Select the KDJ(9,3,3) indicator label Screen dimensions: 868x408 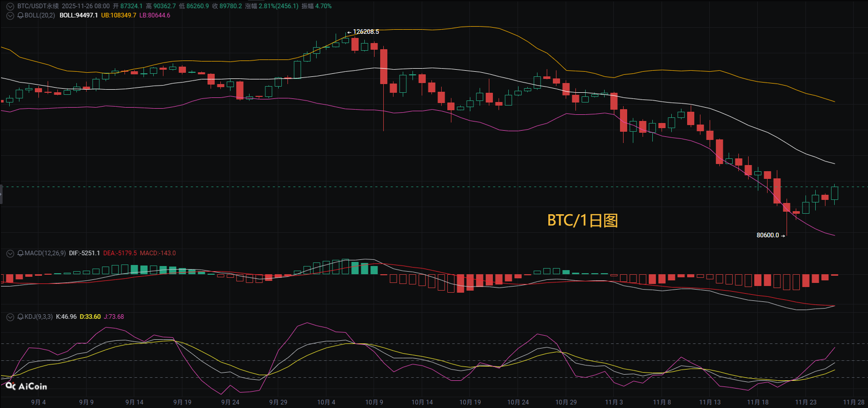pos(38,317)
